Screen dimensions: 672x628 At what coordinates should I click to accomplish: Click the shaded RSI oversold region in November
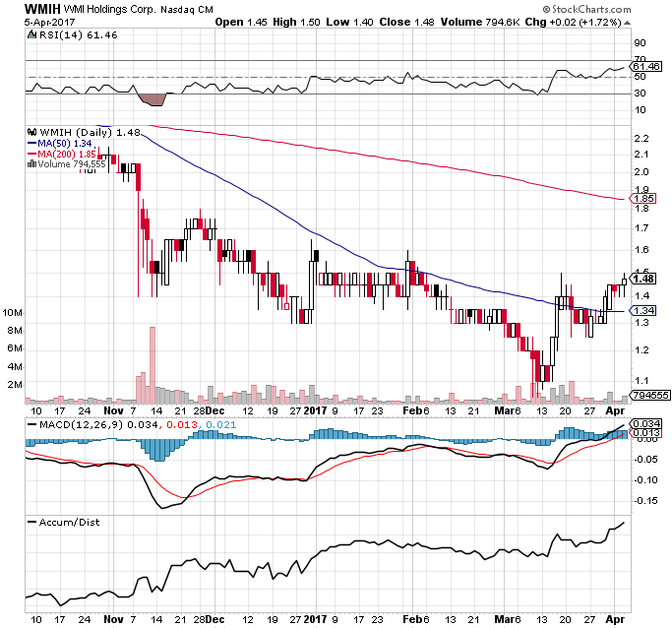pyautogui.click(x=153, y=99)
